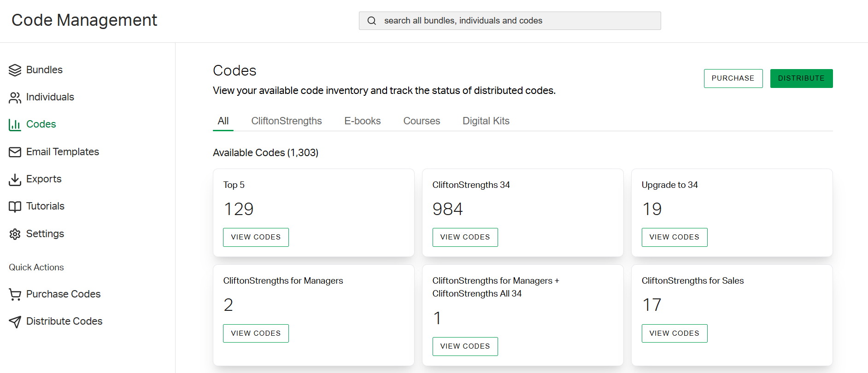View codes for Top 5
This screenshot has height=373, width=868.
pyautogui.click(x=256, y=237)
